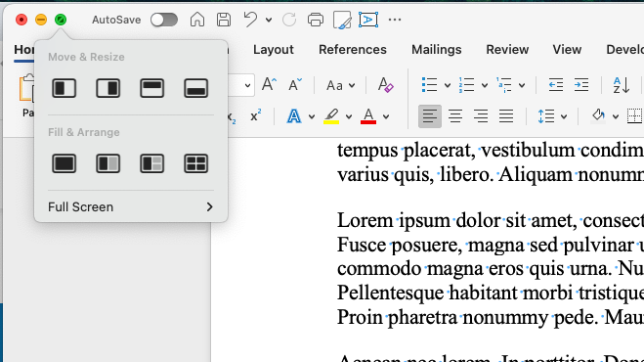Switch to the Layout tab
The height and width of the screenshot is (362, 644).
click(x=273, y=50)
